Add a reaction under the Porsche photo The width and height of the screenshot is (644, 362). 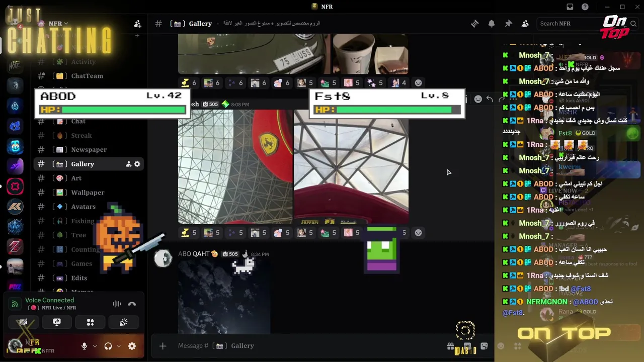coord(418,83)
